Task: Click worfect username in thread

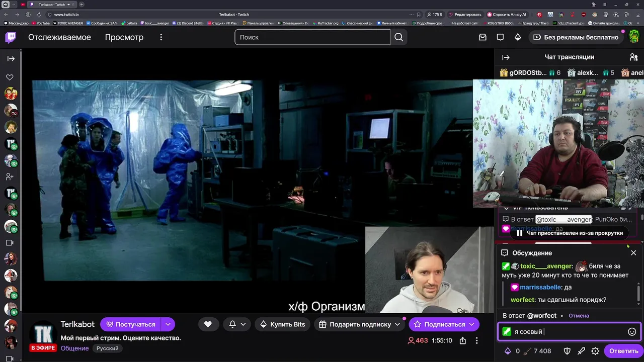Action: 523,300
